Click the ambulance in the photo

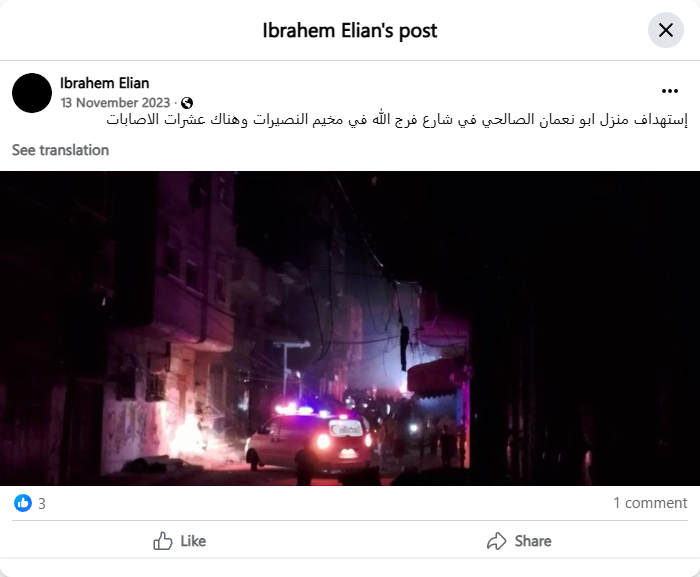[309, 440]
